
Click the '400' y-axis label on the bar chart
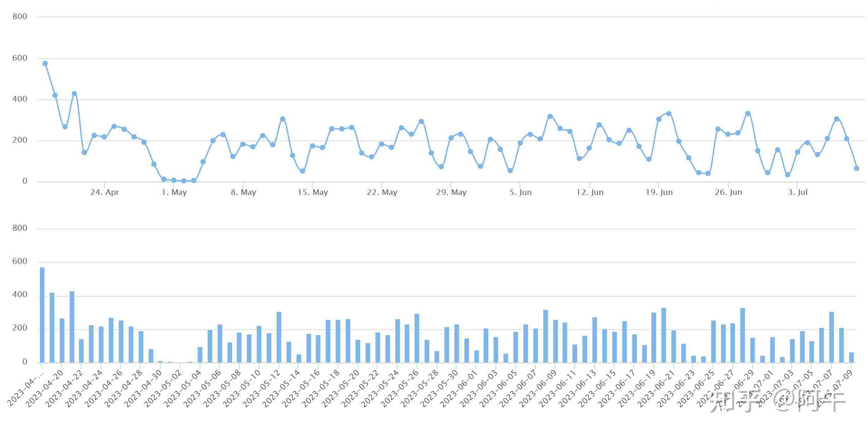pos(19,295)
